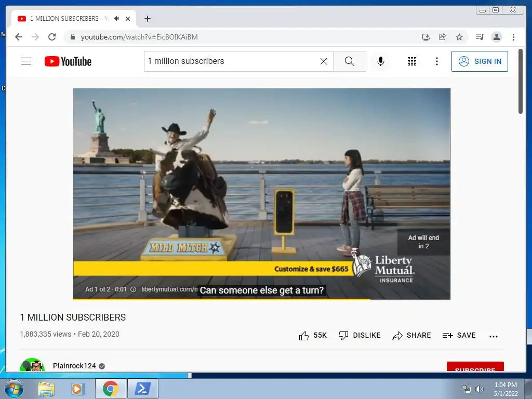The width and height of the screenshot is (532, 399).
Task: Click the YouTube logo
Action: click(x=68, y=61)
